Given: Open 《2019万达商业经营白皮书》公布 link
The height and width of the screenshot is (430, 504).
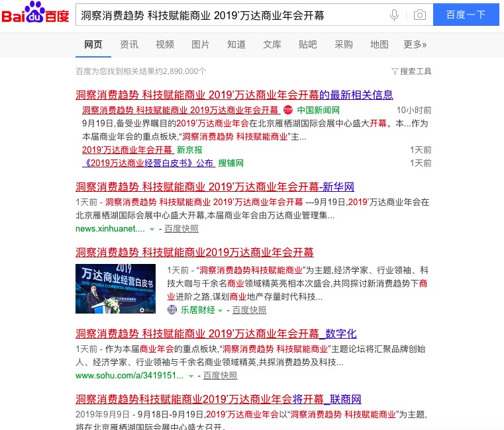Looking at the screenshot, I should [148, 163].
